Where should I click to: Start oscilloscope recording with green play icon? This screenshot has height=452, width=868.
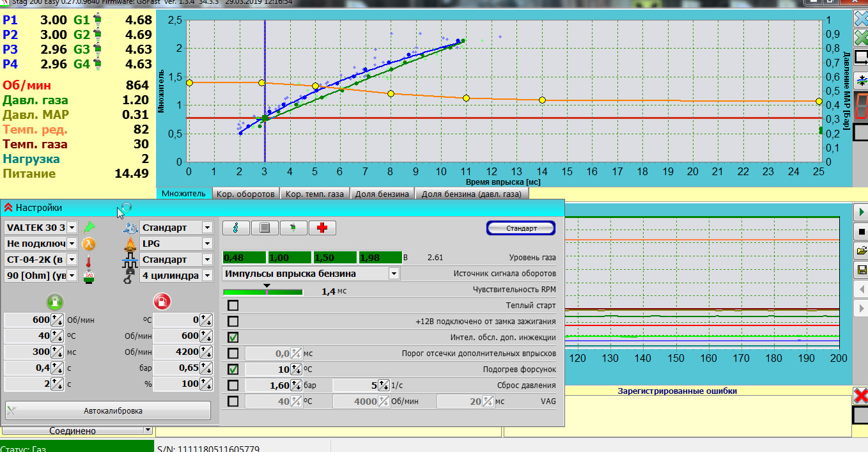coord(861,212)
